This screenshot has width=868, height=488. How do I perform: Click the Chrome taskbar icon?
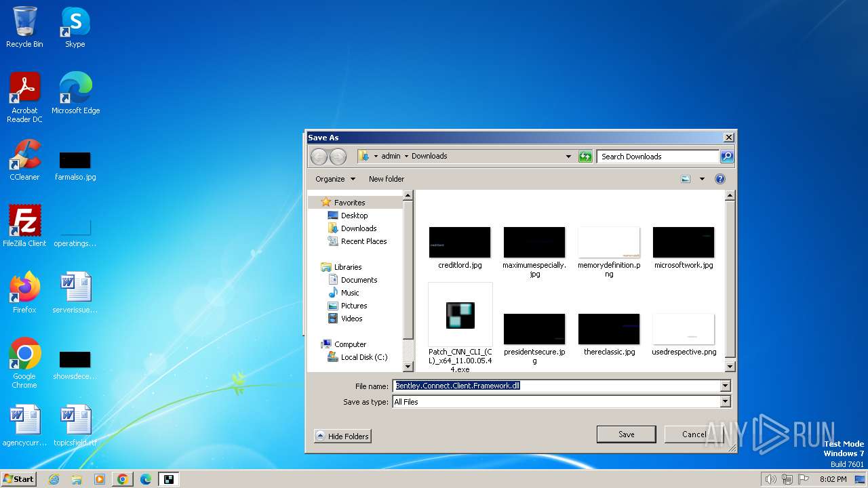(123, 479)
